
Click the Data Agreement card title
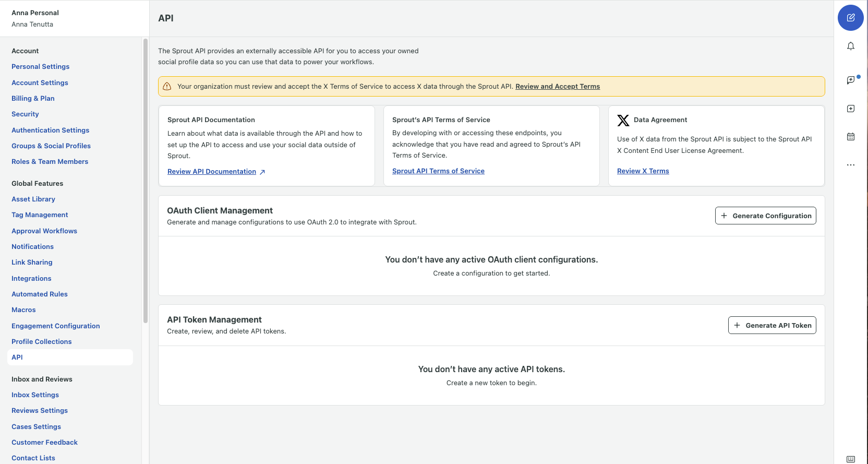pyautogui.click(x=660, y=120)
